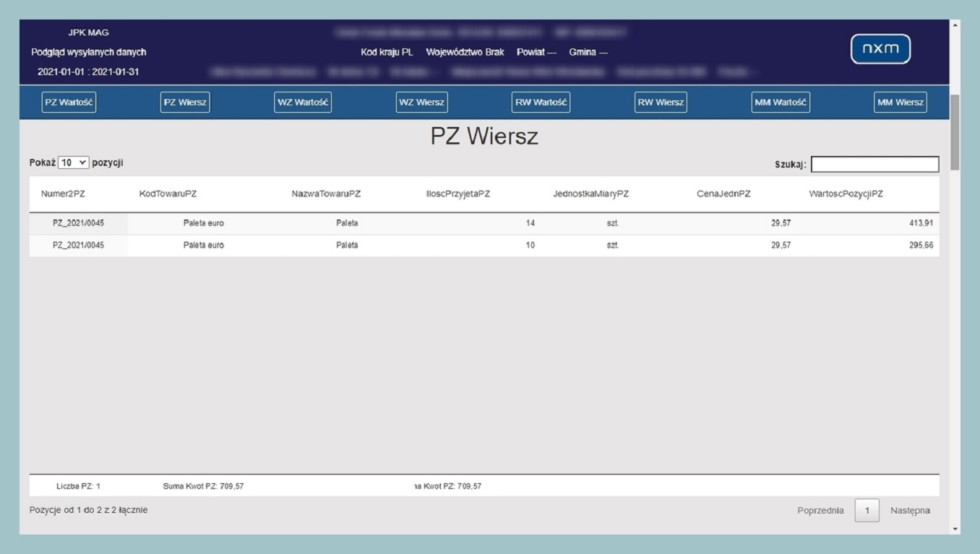Open the MM Wartość tab
Image resolution: width=980 pixels, height=554 pixels.
(x=781, y=103)
